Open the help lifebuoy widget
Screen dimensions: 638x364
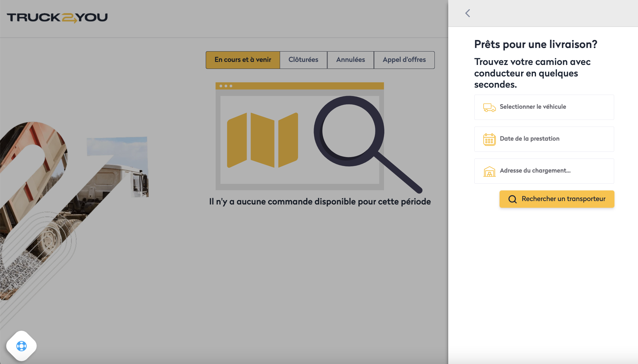(x=22, y=346)
